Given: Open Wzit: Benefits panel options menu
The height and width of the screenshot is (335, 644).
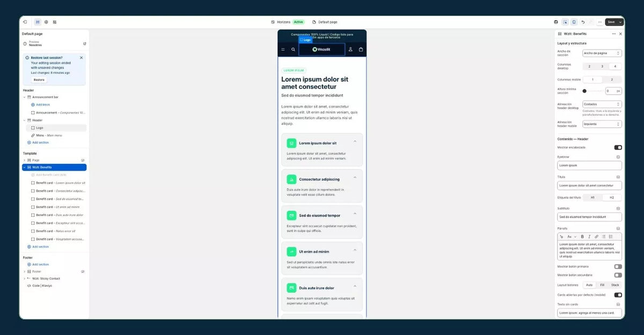Looking at the screenshot, I should tap(614, 34).
